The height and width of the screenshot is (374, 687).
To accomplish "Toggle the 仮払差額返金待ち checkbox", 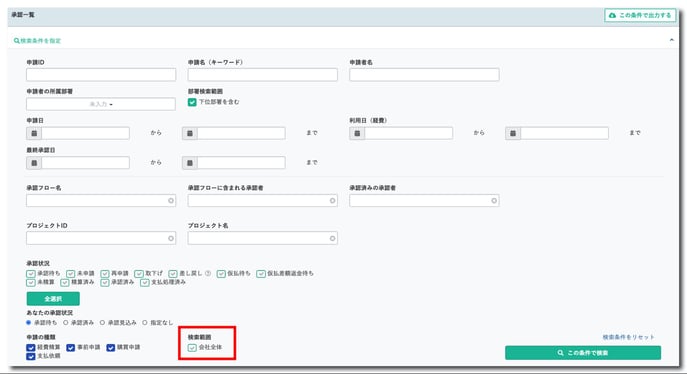I will pos(261,274).
